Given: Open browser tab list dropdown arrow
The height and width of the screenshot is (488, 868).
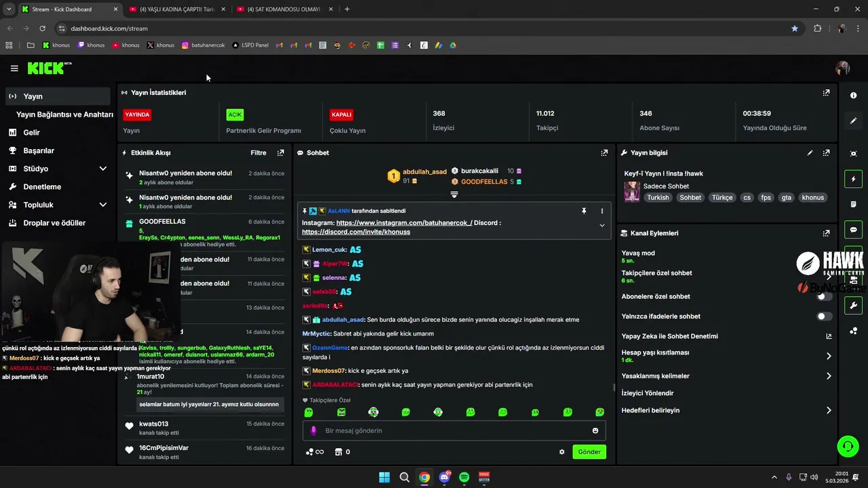Looking at the screenshot, I should pyautogui.click(x=9, y=9).
